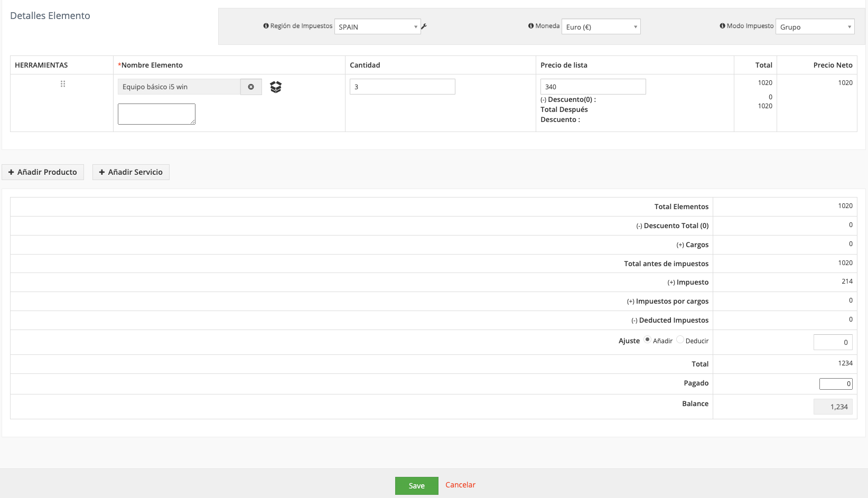Click the item comment text area
Viewport: 868px width, 498px height.
[x=156, y=114]
